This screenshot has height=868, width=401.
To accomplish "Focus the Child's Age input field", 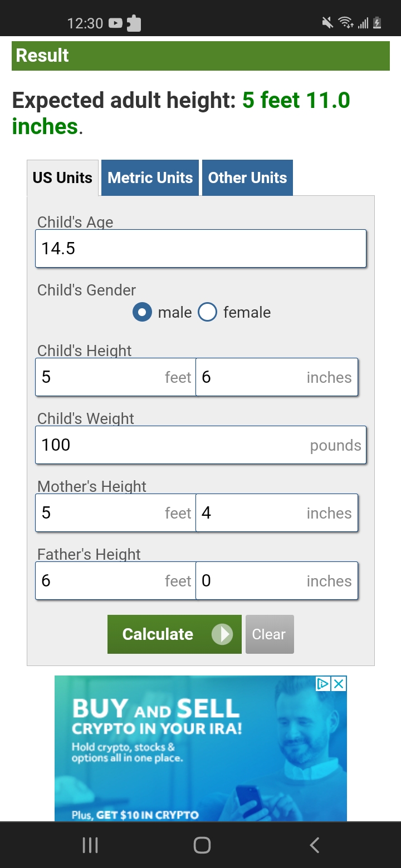I will [x=200, y=248].
